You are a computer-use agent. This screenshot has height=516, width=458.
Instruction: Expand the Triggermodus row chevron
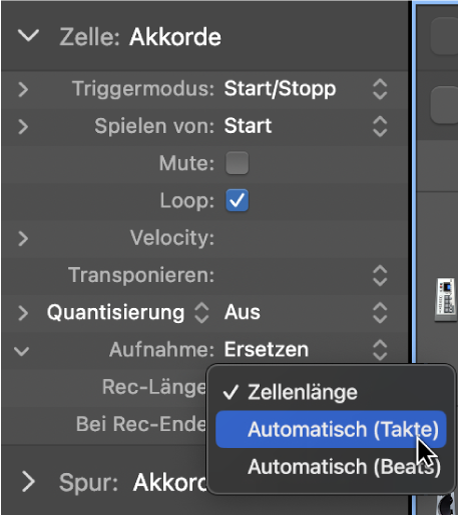coord(23,89)
